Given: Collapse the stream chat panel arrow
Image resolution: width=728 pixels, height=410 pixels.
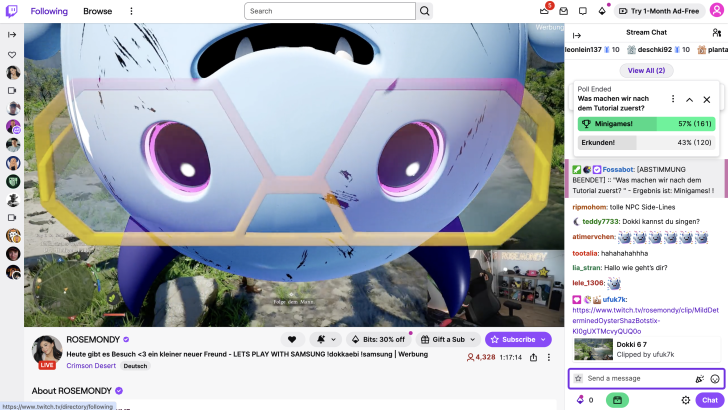Looking at the screenshot, I should point(577,35).
